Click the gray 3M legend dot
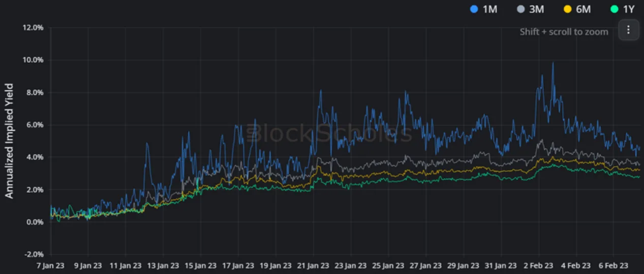The image size is (644, 274). point(520,9)
